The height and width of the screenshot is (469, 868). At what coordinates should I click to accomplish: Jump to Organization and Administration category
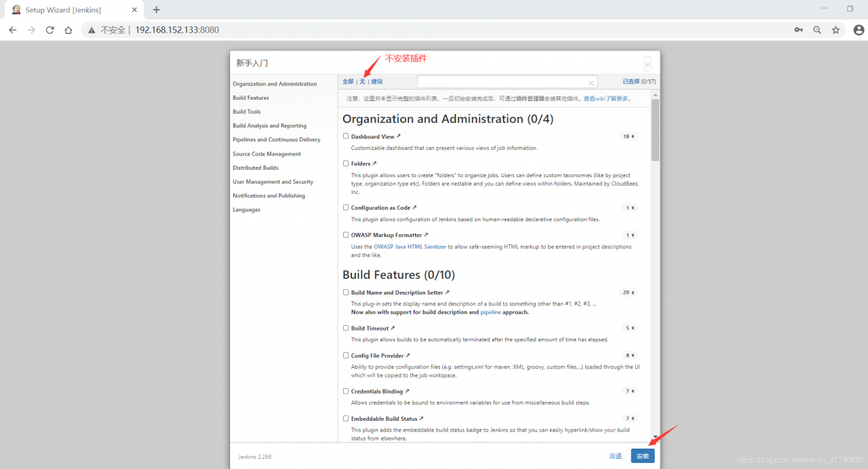coord(275,84)
